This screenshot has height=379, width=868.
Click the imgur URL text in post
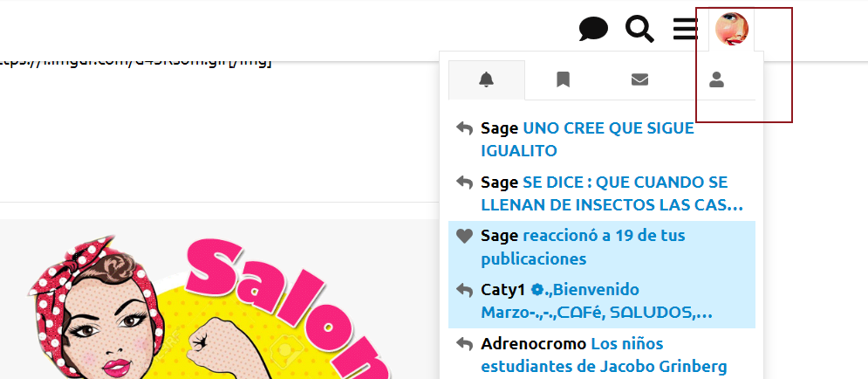(135, 63)
